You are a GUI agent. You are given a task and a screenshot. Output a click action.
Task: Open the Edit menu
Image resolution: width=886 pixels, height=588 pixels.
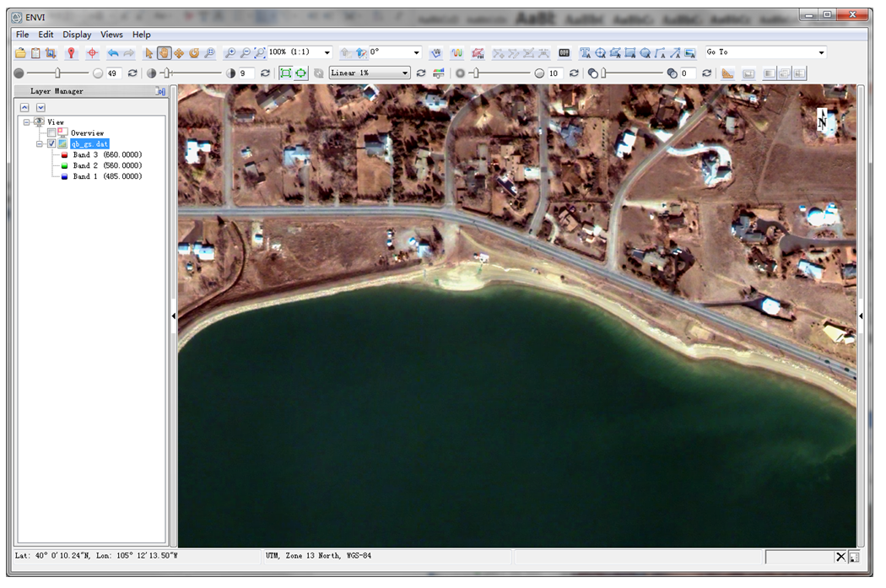point(46,35)
